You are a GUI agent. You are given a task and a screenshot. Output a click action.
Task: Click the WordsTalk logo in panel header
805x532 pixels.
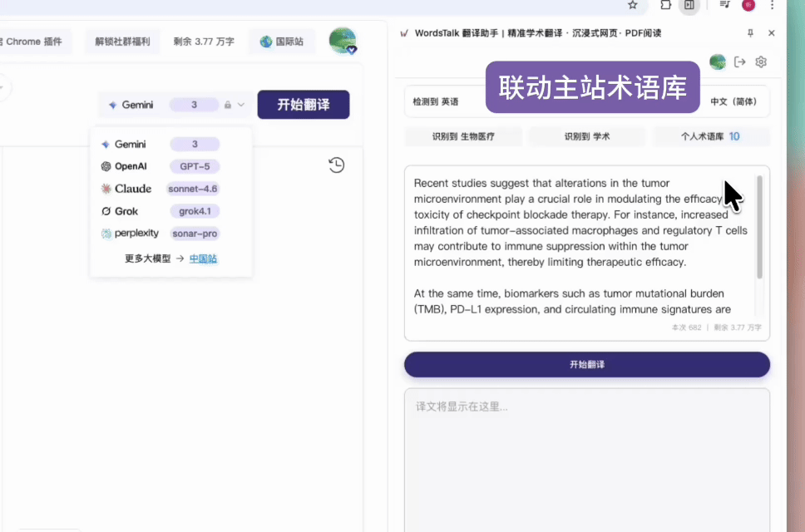[404, 33]
